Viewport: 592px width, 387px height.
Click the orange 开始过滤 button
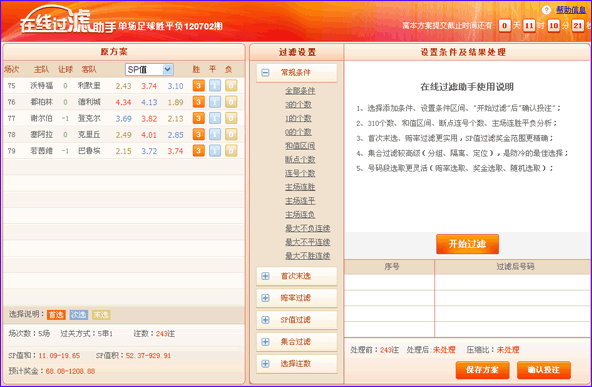point(467,244)
